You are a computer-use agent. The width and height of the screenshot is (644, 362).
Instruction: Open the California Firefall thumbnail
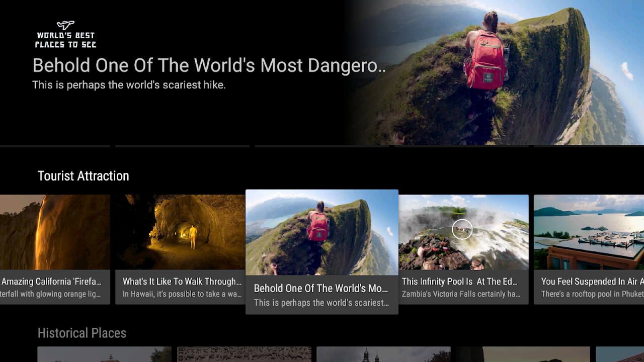click(x=55, y=232)
